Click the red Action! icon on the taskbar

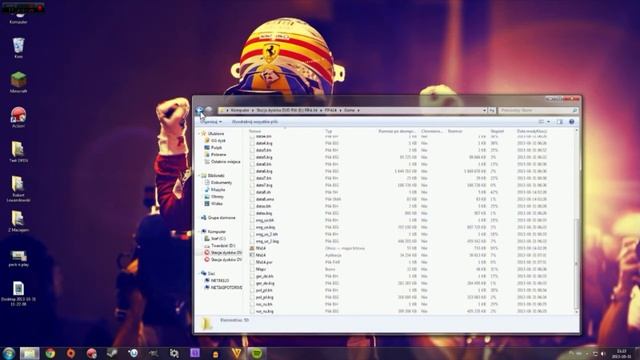(91, 353)
